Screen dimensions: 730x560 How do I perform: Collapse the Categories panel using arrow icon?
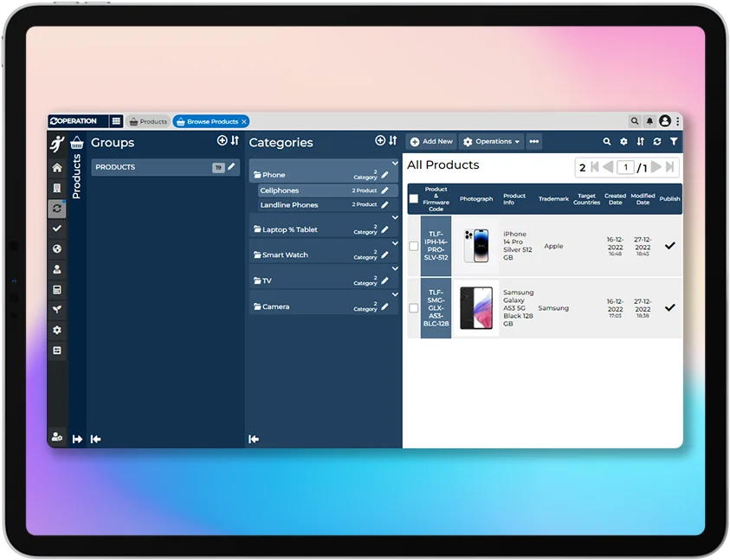pos(254,439)
